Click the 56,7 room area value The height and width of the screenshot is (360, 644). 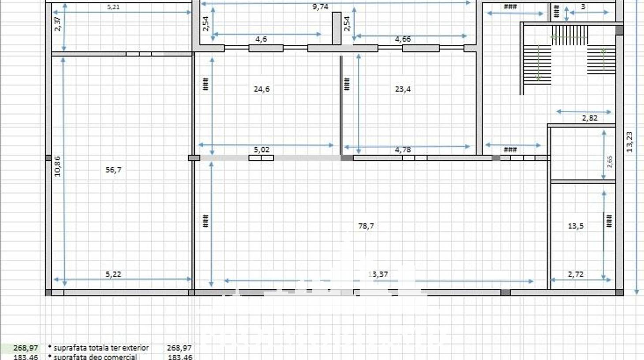tap(113, 170)
